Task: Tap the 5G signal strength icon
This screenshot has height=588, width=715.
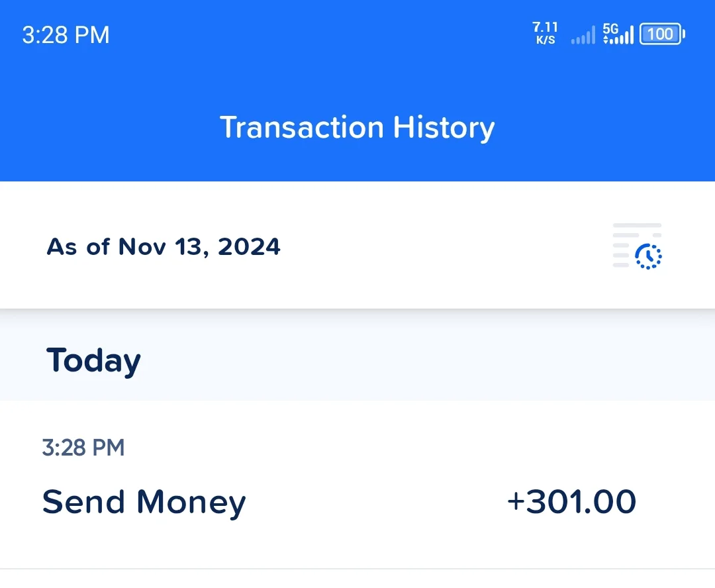Action: (x=618, y=34)
